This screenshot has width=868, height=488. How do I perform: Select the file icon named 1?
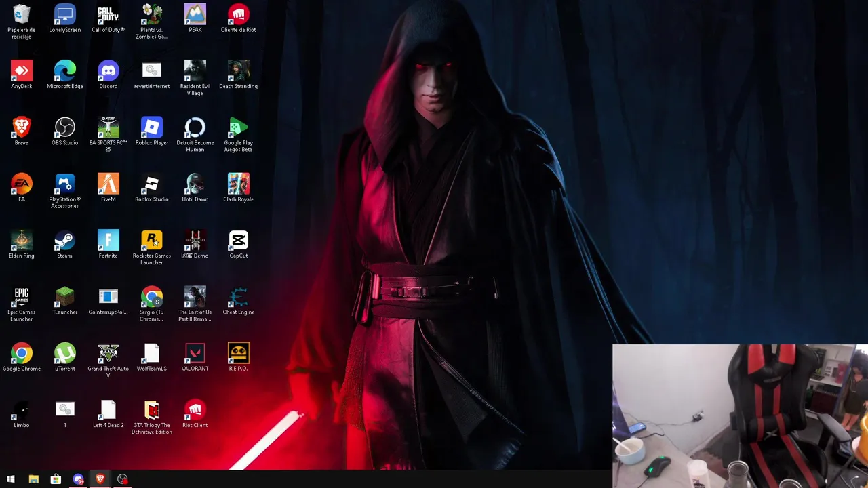pyautogui.click(x=64, y=409)
